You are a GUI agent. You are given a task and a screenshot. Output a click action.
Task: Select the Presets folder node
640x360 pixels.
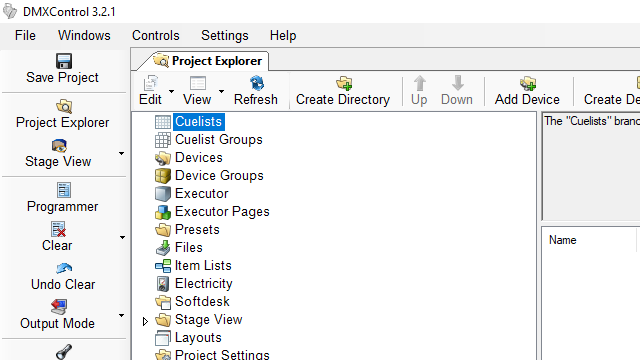[197, 229]
